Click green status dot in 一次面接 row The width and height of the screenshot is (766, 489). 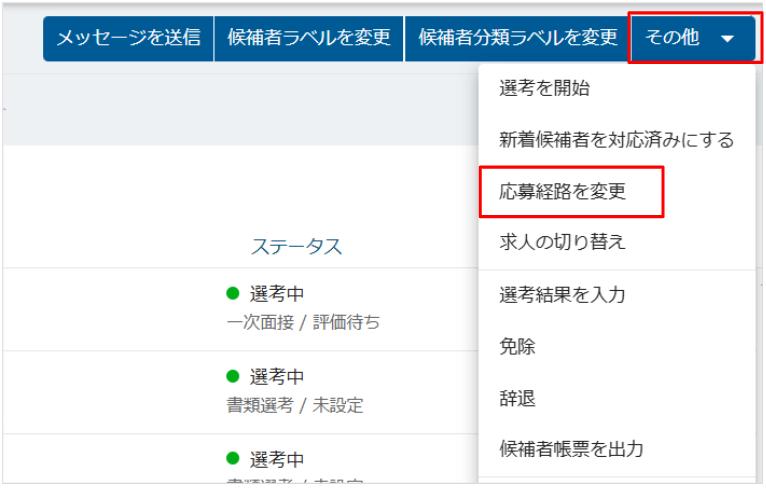233,294
